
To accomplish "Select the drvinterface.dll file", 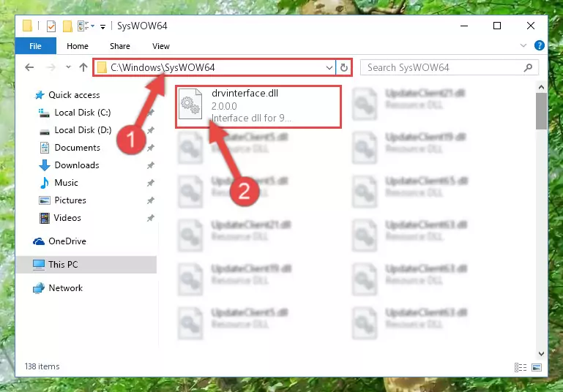I will point(258,106).
